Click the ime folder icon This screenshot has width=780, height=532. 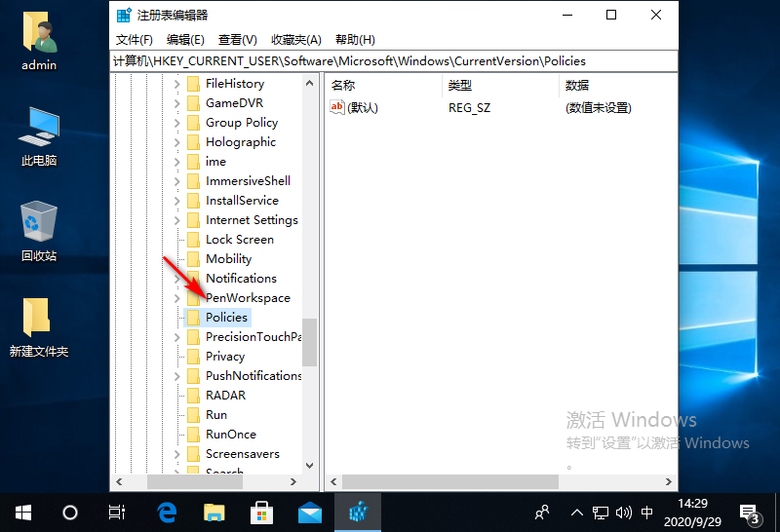coord(193,162)
